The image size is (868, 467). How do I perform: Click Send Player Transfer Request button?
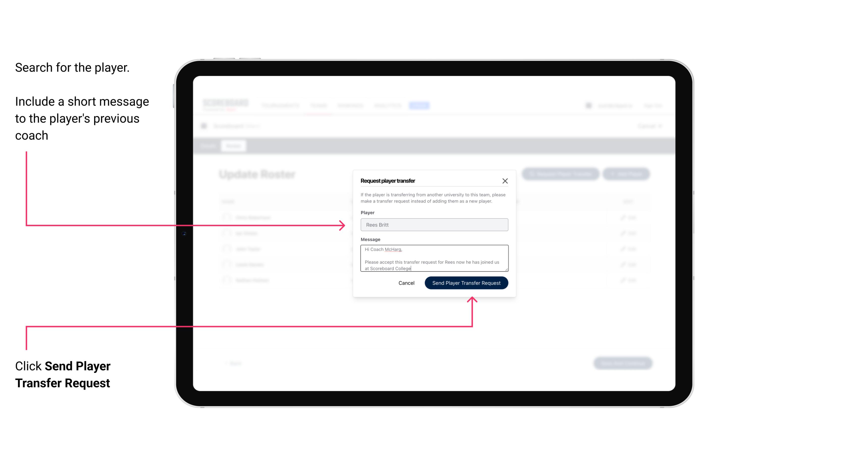click(466, 282)
